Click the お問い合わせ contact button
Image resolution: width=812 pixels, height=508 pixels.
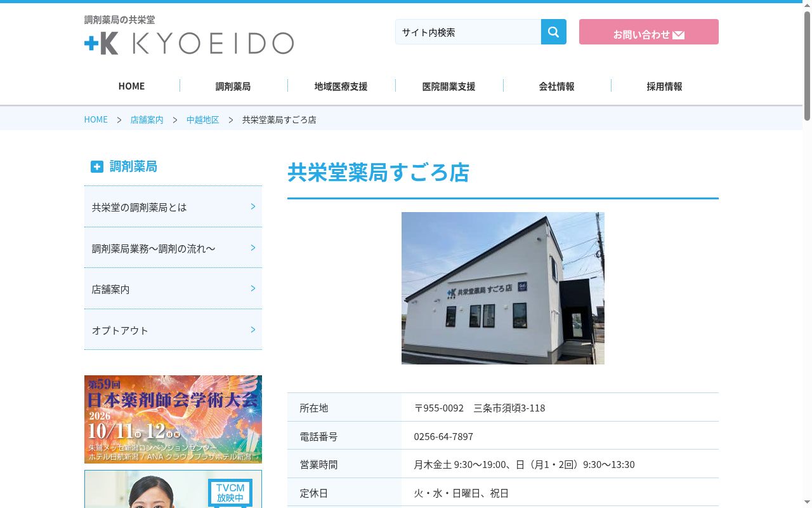pos(649,32)
